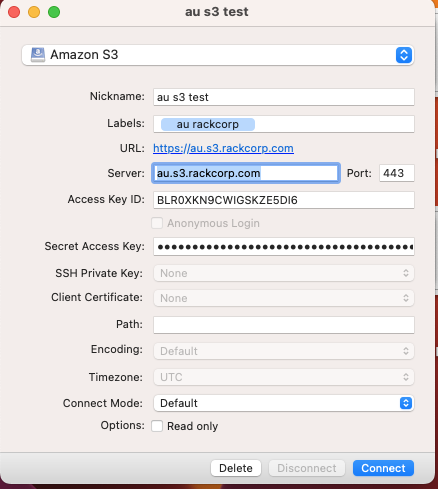Select the Server address field
The height and width of the screenshot is (489, 438).
(246, 173)
